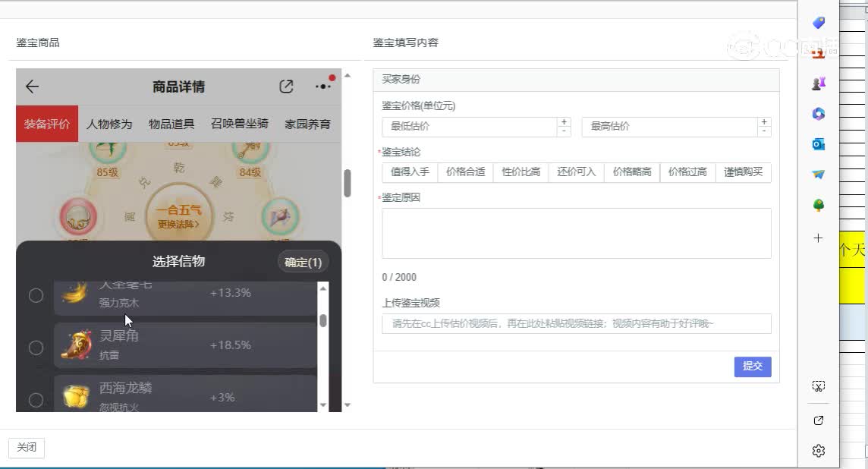Click the +18.5% value for 灵犀角

(x=231, y=345)
